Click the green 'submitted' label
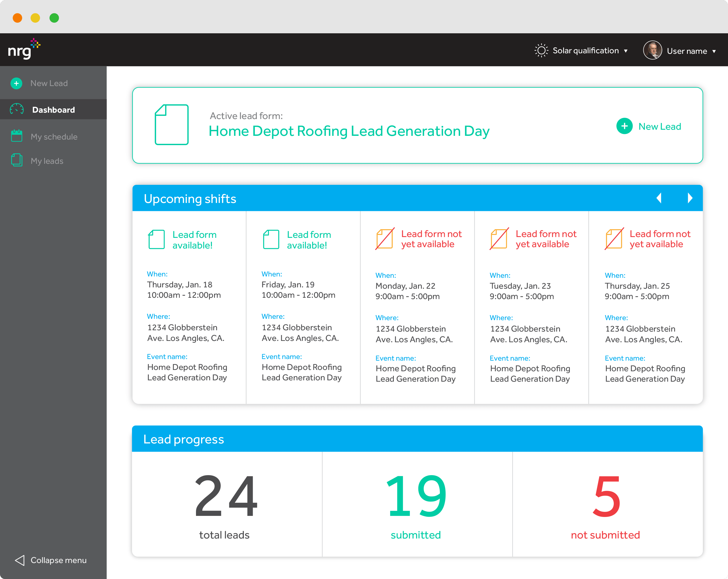The height and width of the screenshot is (579, 728). 416,535
